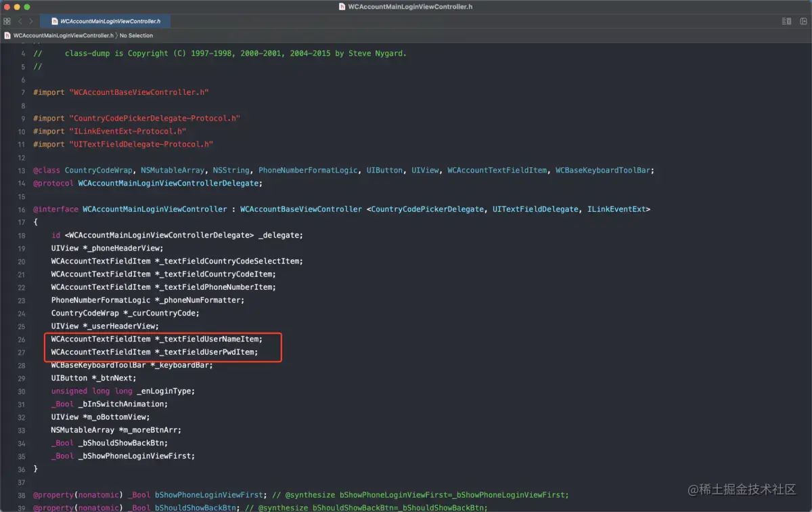Click the h file icon in jump bar

point(7,35)
